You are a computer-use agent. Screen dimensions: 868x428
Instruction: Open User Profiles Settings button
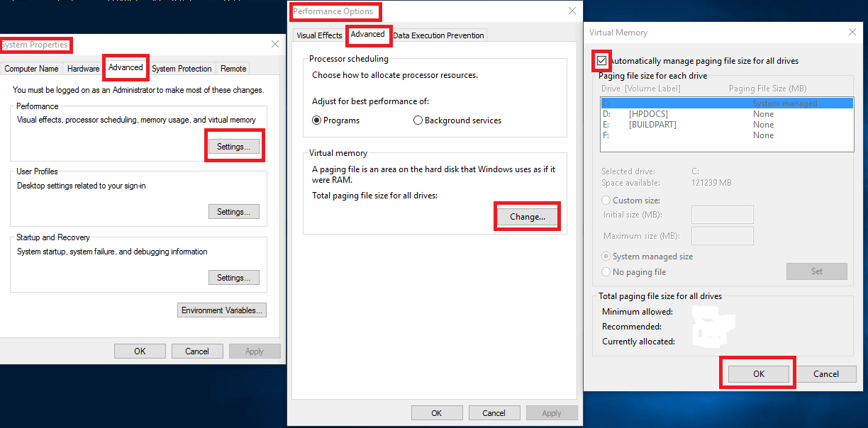tap(234, 212)
